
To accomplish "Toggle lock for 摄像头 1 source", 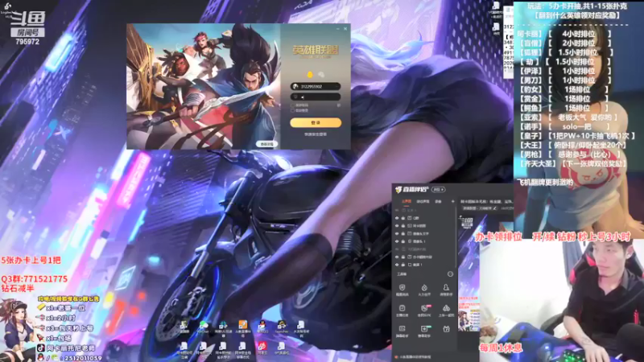I will 403,241.
